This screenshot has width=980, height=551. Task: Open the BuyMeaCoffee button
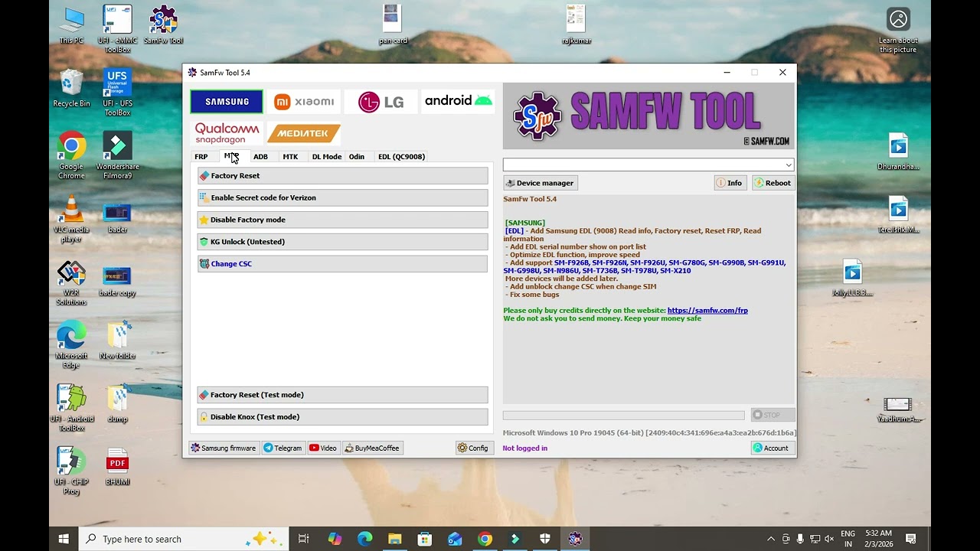click(372, 448)
